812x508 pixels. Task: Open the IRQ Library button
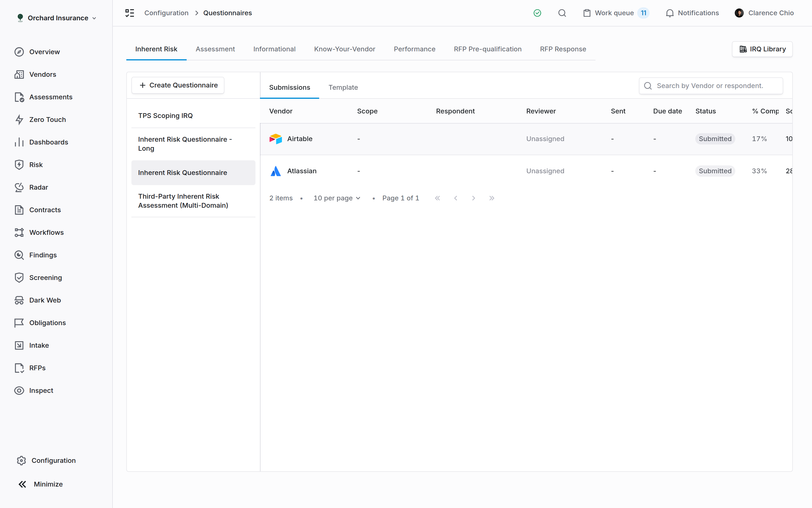(762, 49)
